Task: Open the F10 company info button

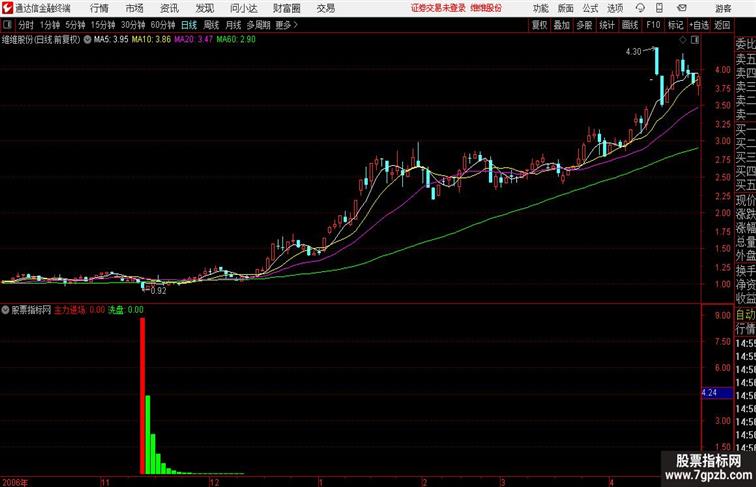Action: 653,25
